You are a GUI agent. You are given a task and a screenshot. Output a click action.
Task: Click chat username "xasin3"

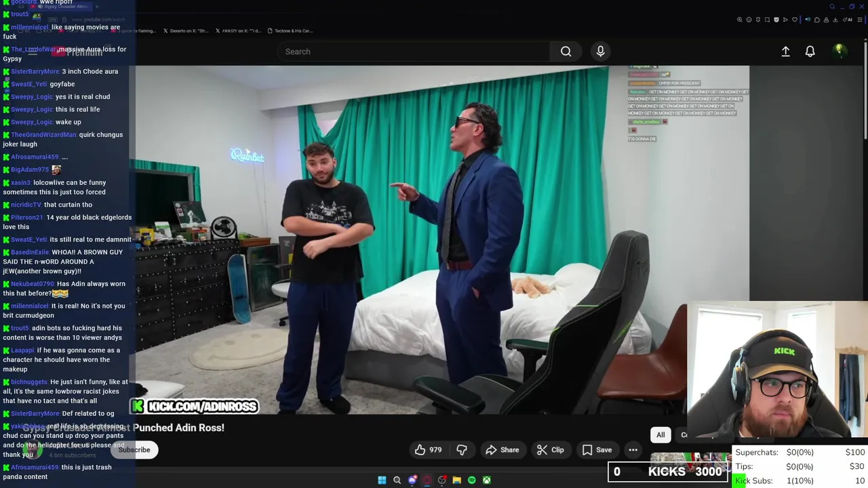pyautogui.click(x=20, y=183)
